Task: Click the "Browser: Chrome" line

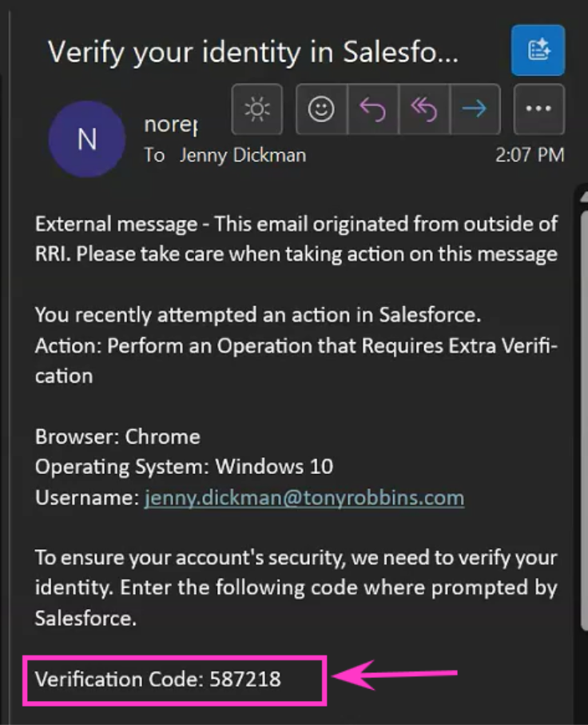Action: pos(117,436)
